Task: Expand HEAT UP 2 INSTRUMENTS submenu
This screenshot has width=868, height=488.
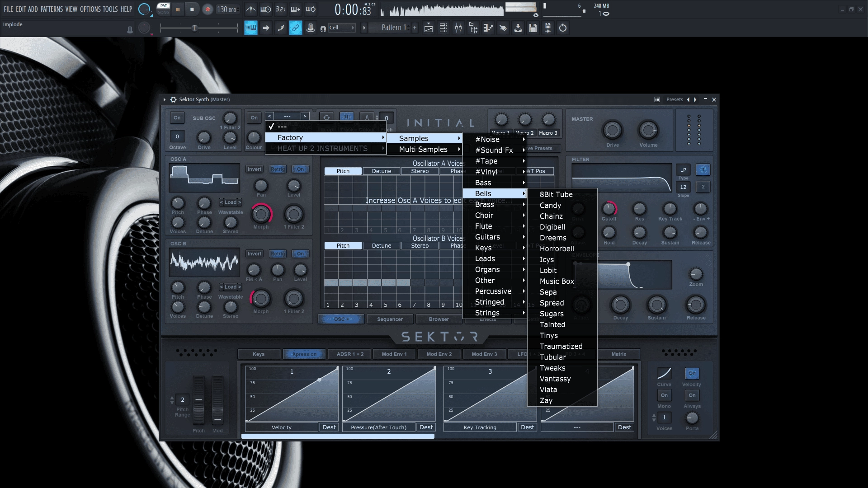Action: pos(326,148)
